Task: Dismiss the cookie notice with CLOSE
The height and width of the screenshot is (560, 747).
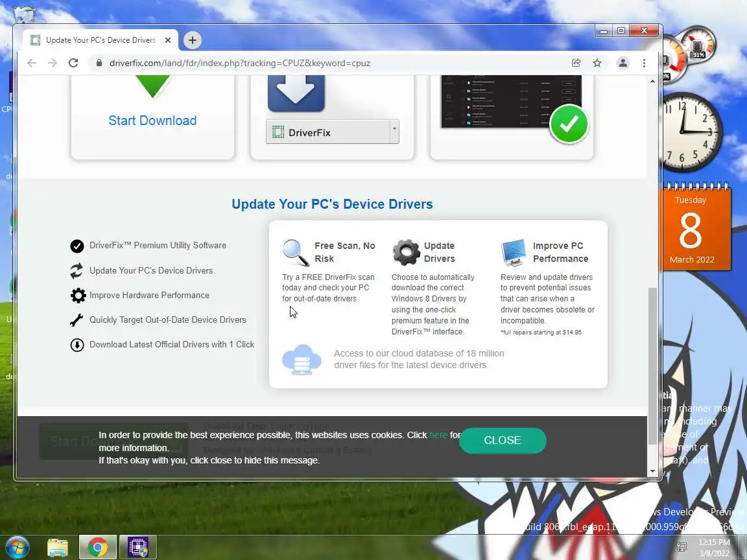Action: tap(503, 441)
